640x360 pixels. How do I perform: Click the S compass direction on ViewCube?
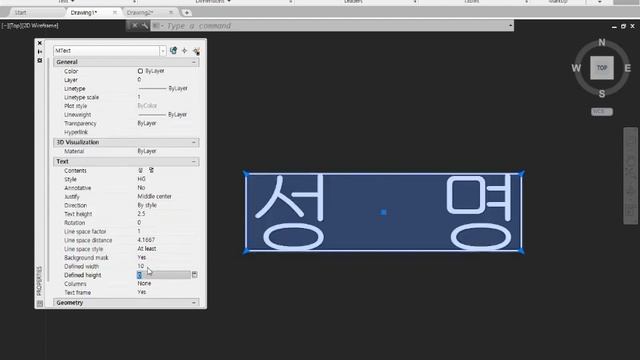tap(602, 94)
